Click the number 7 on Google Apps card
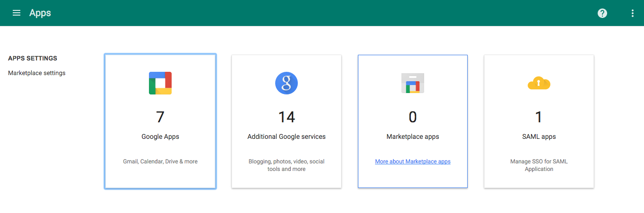 click(160, 117)
